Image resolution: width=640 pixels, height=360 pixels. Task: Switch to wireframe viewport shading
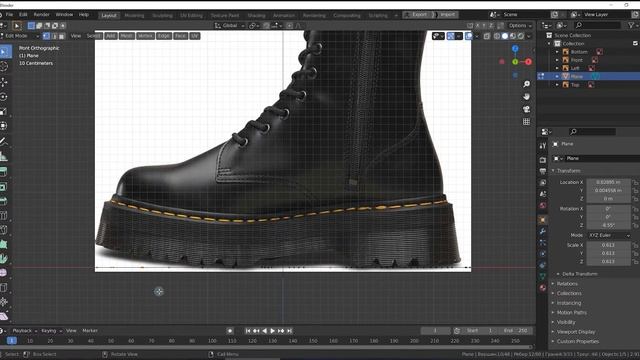point(497,36)
